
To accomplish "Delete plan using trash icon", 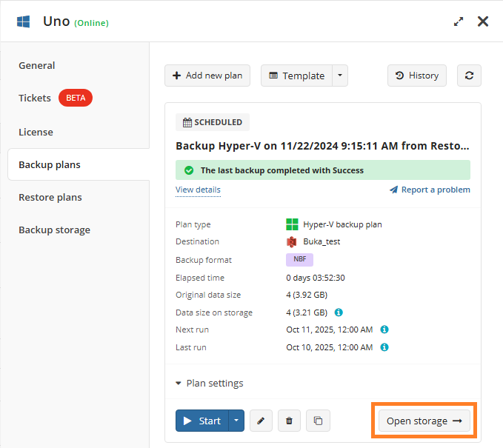I will [289, 421].
